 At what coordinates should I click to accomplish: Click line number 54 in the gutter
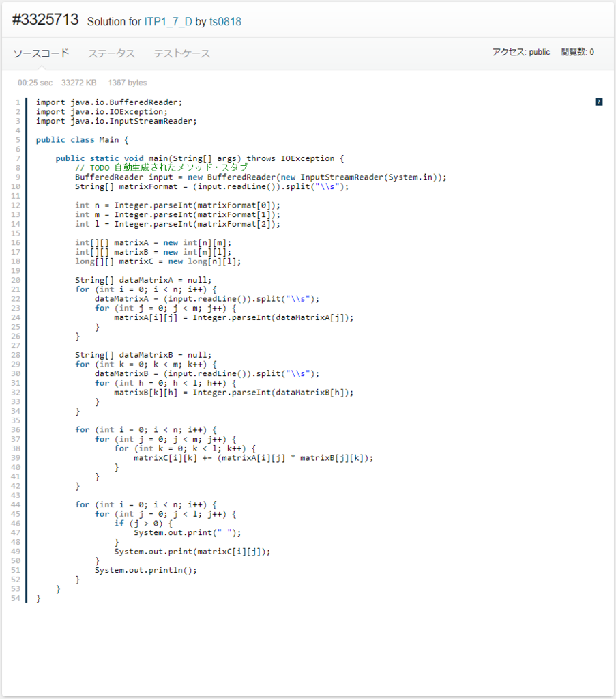point(16,598)
